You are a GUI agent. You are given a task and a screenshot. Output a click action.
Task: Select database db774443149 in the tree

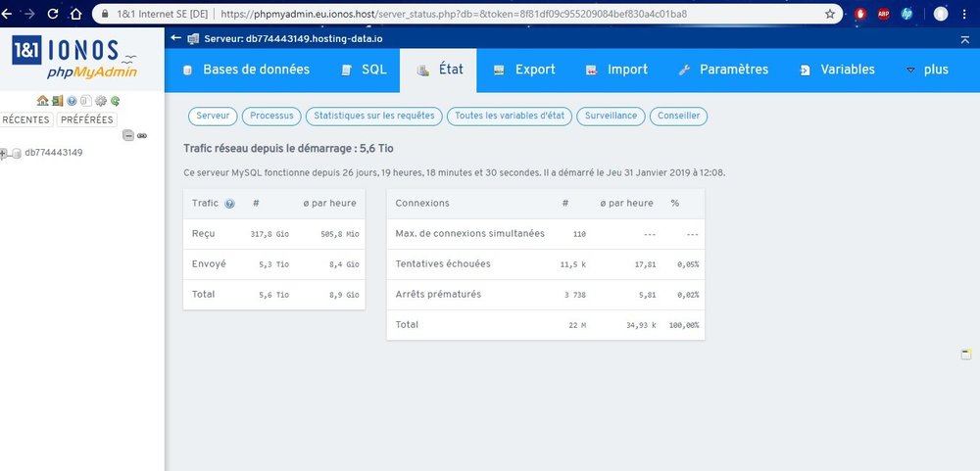pos(54,153)
